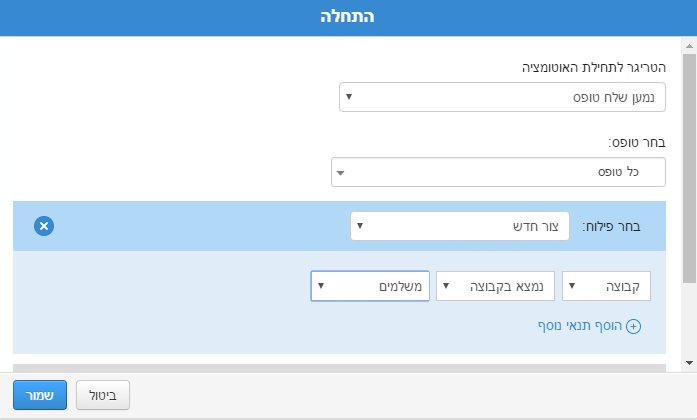Click the caret arrow of the כל טופס selector
The height and width of the screenshot is (420, 697).
[340, 172]
